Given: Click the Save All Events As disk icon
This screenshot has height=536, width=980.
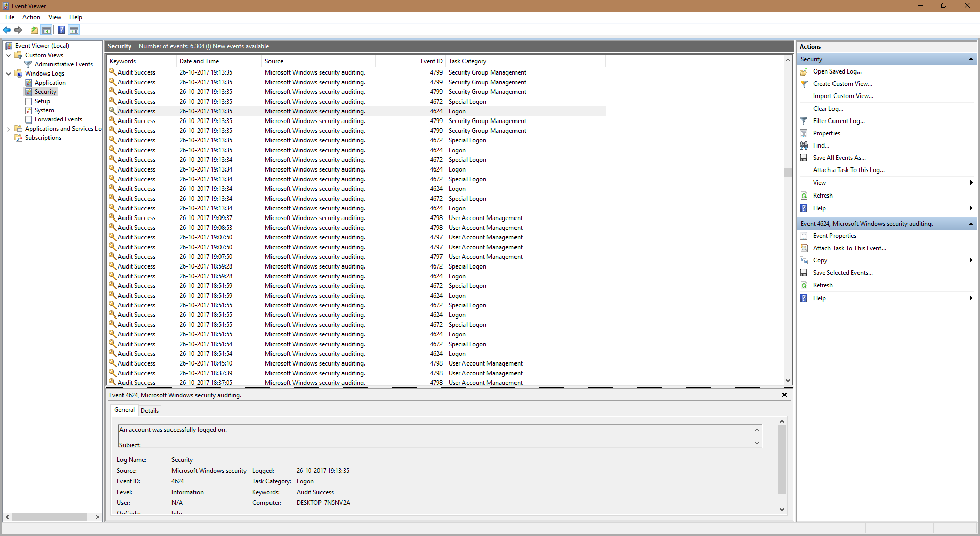Looking at the screenshot, I should pos(803,157).
